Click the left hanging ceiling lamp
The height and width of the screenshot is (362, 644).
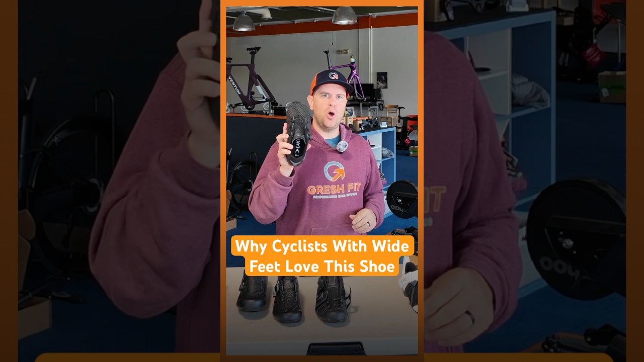tap(244, 22)
